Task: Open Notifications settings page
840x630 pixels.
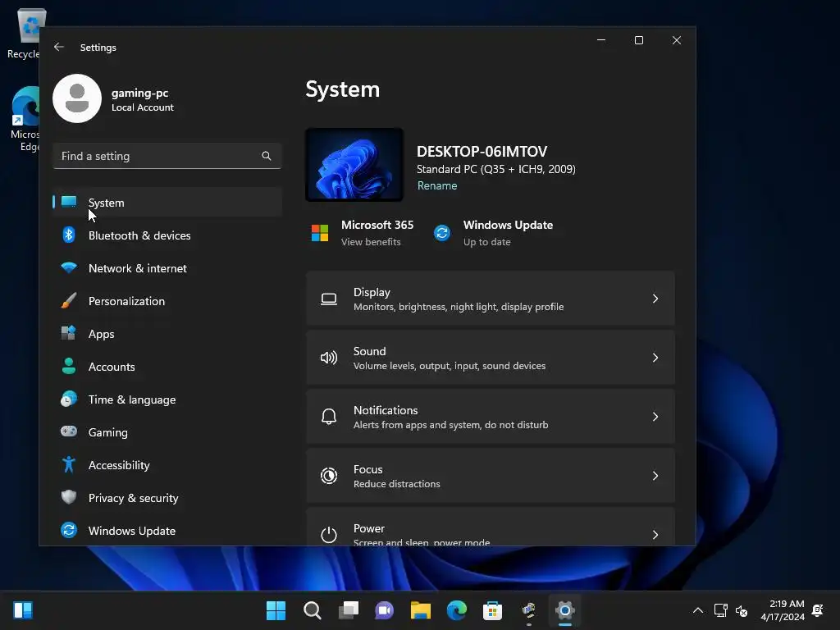Action: tap(491, 416)
